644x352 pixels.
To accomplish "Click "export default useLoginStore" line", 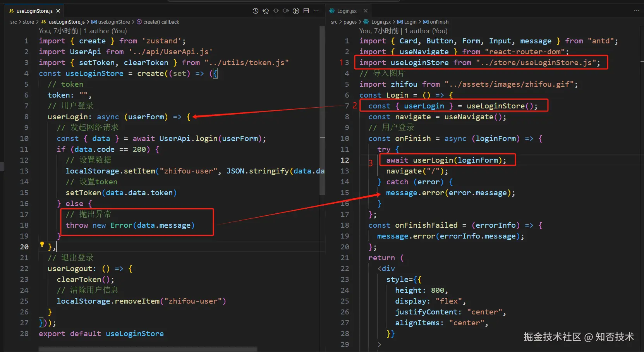I will tap(101, 333).
